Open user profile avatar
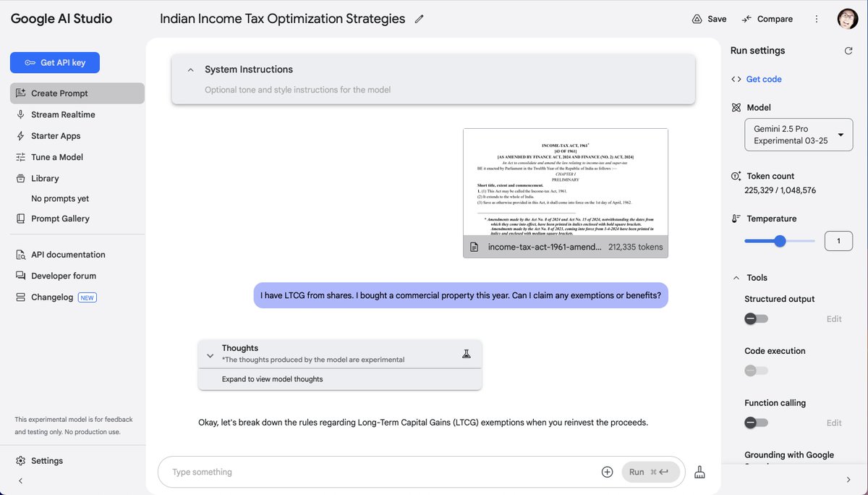The image size is (868, 495). 848,19
